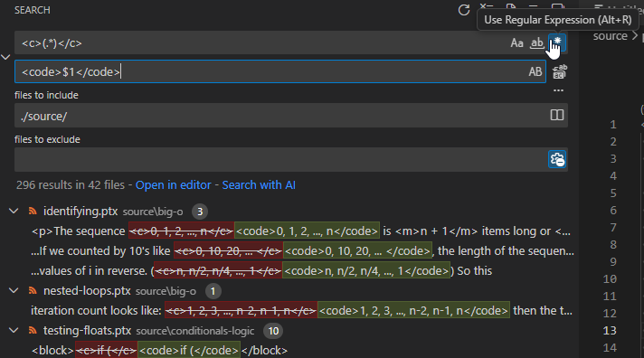This screenshot has height=358, width=644.
Task: Click the 'files to exclude' label
Action: (47, 139)
